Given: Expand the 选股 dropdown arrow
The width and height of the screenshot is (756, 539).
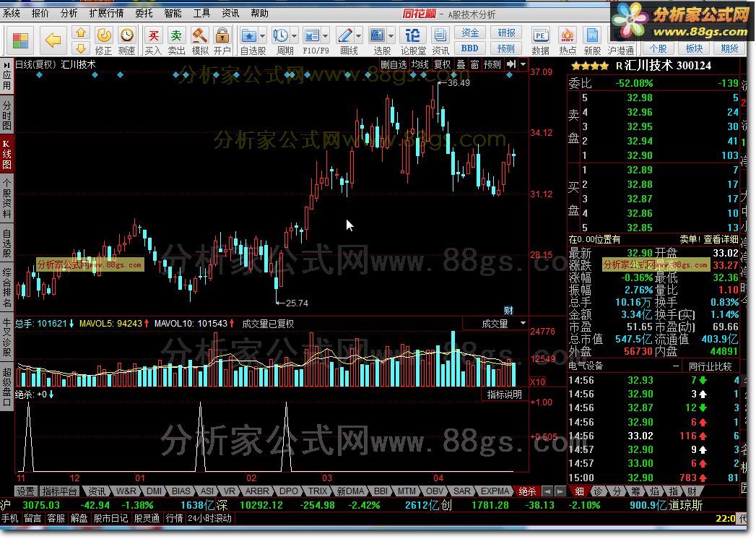Looking at the screenshot, I should 391,35.
